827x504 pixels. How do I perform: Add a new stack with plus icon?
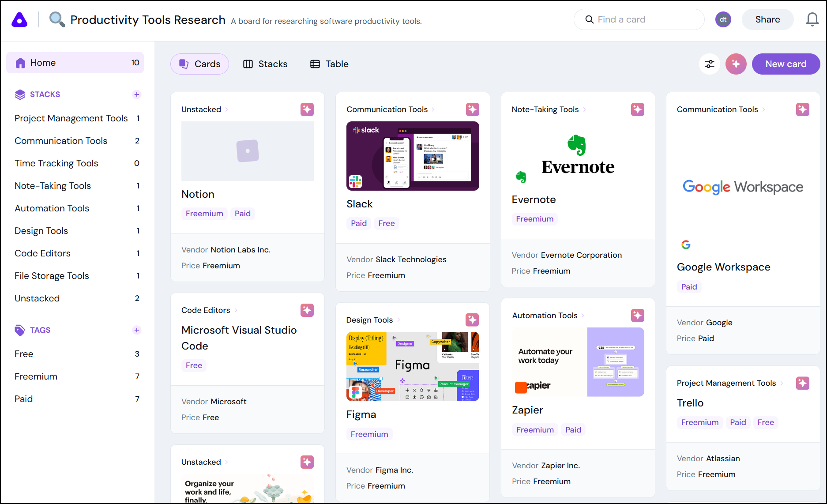[x=137, y=94]
